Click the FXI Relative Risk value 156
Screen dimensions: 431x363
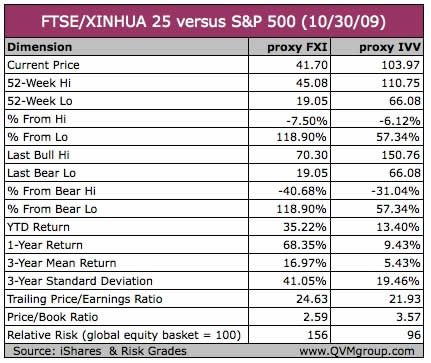[318, 335]
